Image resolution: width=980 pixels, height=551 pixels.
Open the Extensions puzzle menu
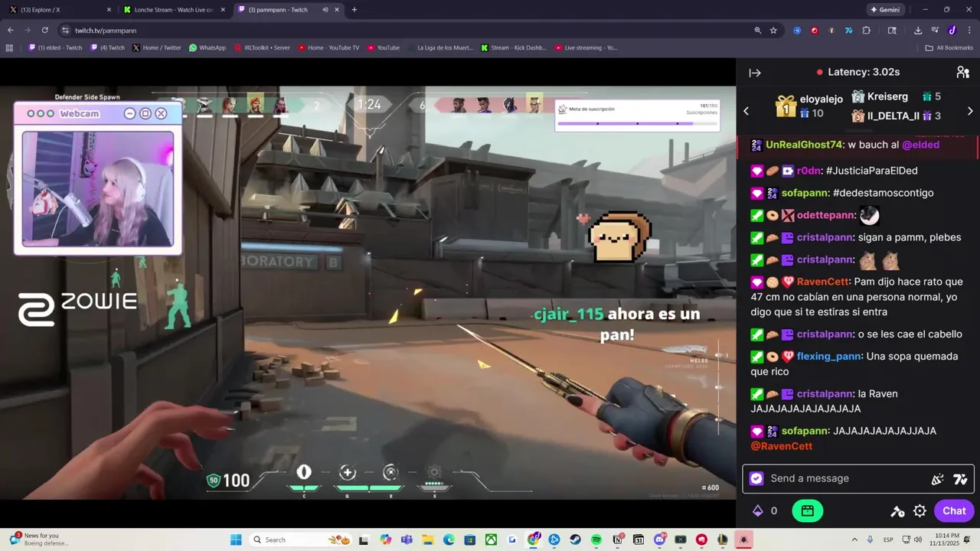pos(867,30)
